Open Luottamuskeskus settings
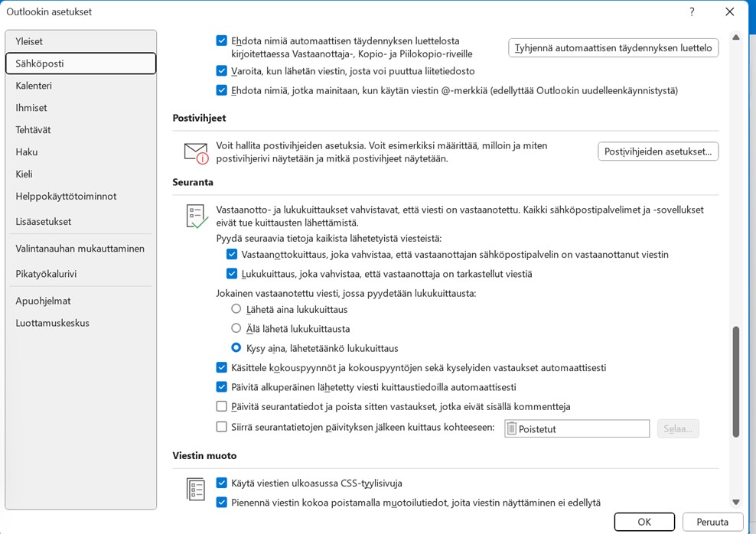The height and width of the screenshot is (534, 756). click(x=81, y=323)
